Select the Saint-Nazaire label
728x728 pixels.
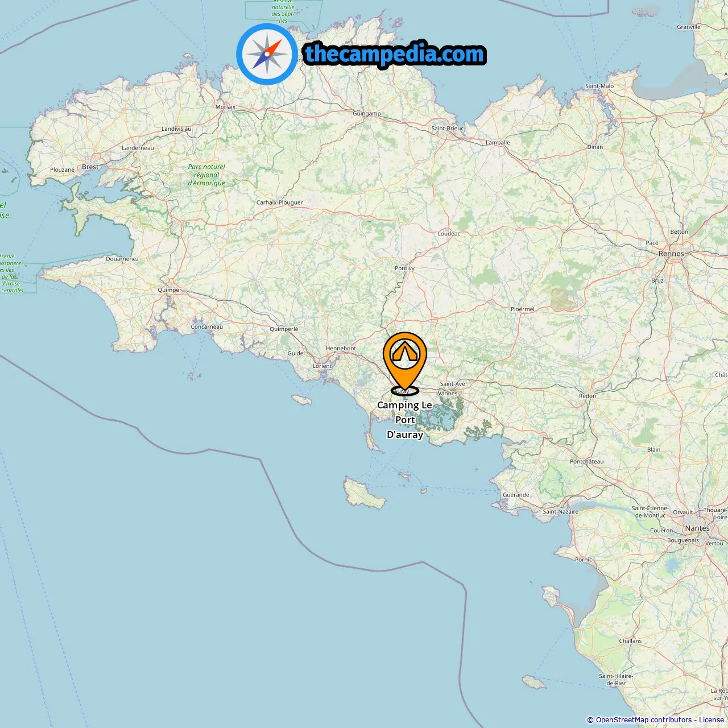(560, 511)
